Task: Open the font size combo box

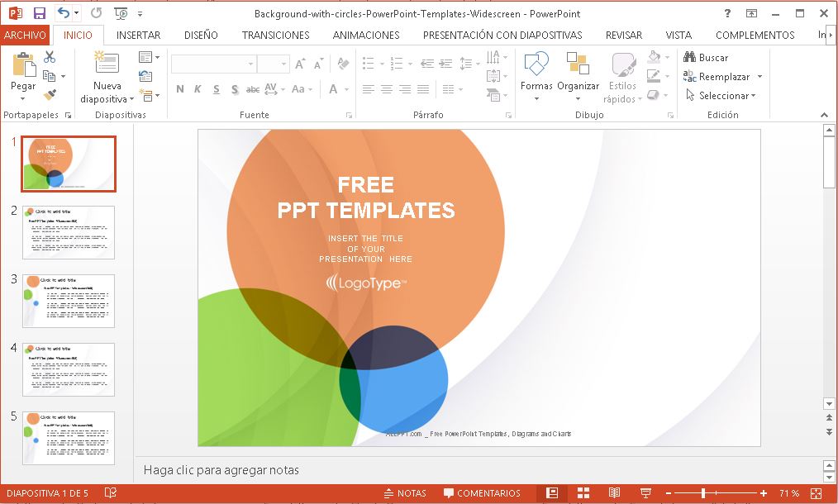Action: (x=273, y=64)
